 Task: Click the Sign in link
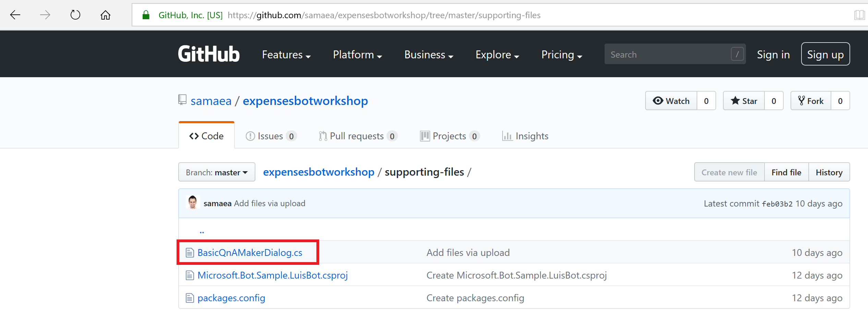[773, 54]
